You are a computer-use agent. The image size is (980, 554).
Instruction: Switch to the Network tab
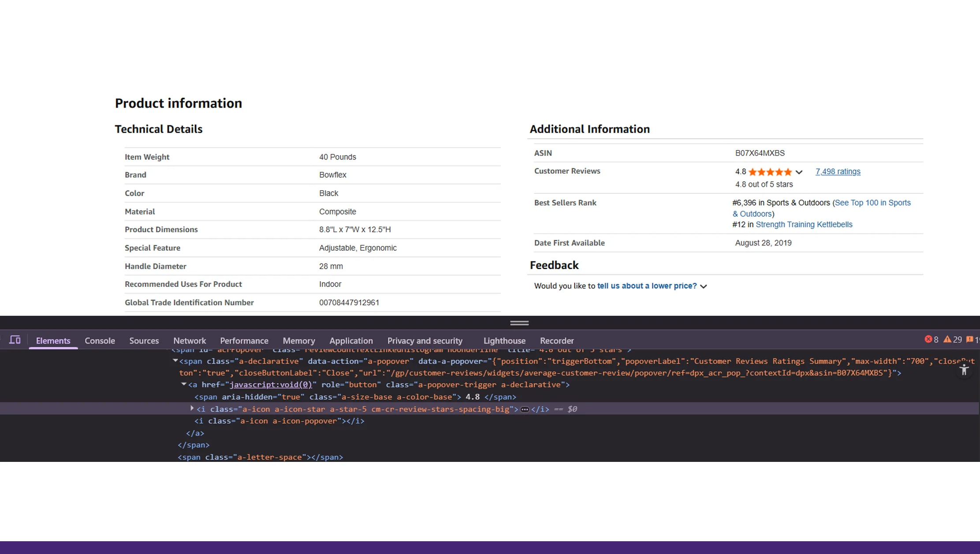(x=190, y=341)
